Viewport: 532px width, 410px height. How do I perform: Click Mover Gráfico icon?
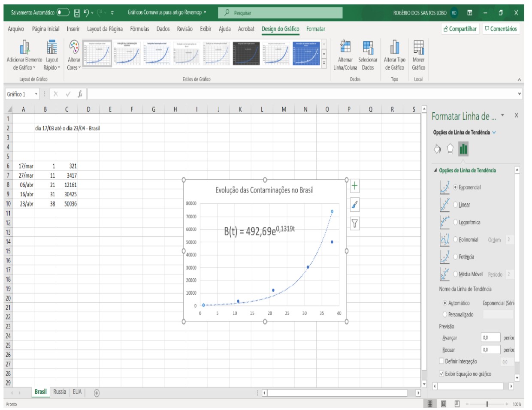(419, 46)
